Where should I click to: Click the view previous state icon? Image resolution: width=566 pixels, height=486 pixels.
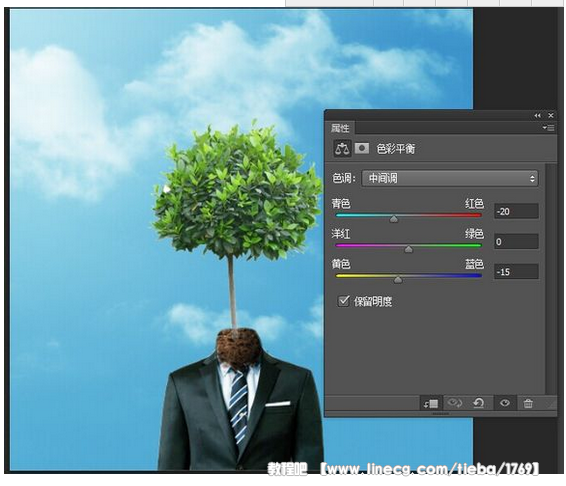pos(454,403)
